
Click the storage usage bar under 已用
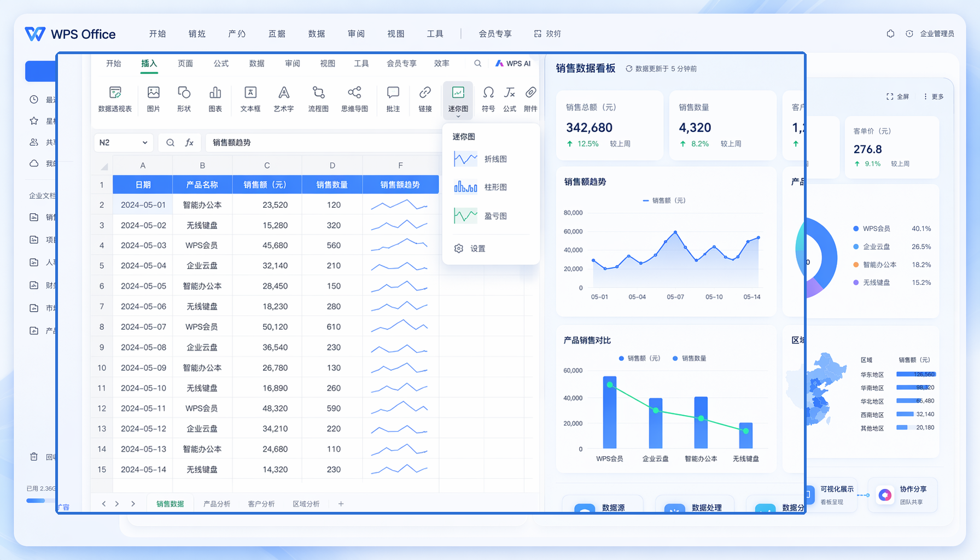pyautogui.click(x=41, y=500)
